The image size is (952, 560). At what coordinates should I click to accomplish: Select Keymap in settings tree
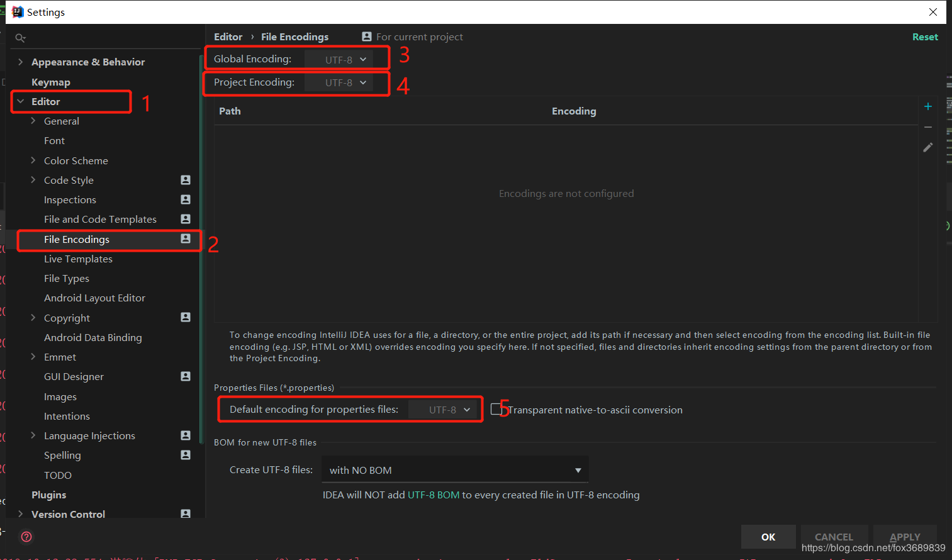pyautogui.click(x=51, y=82)
